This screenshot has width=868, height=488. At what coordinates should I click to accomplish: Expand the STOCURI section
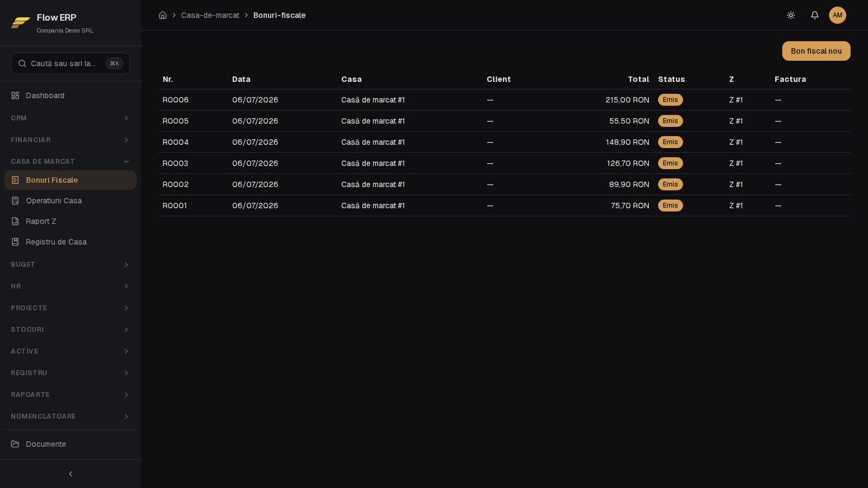point(71,330)
